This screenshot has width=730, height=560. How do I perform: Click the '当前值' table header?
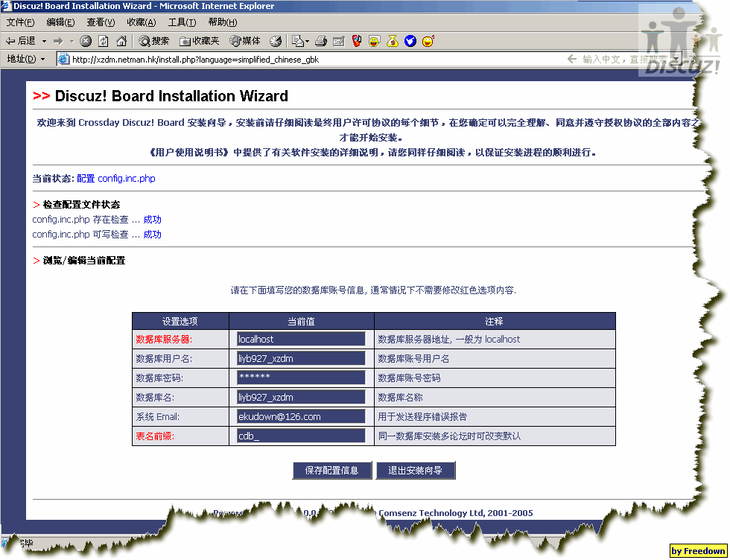tap(301, 321)
